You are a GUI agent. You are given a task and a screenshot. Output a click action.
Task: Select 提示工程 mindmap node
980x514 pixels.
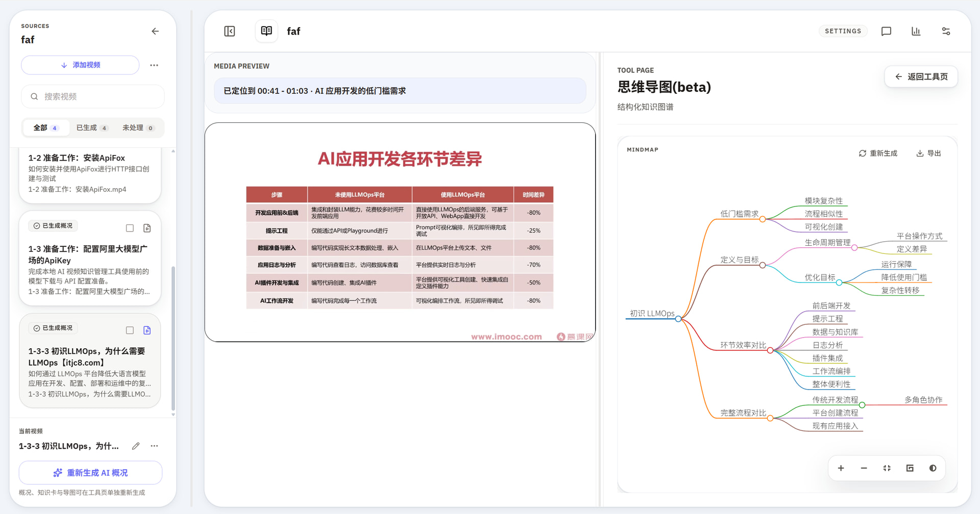[827, 319]
